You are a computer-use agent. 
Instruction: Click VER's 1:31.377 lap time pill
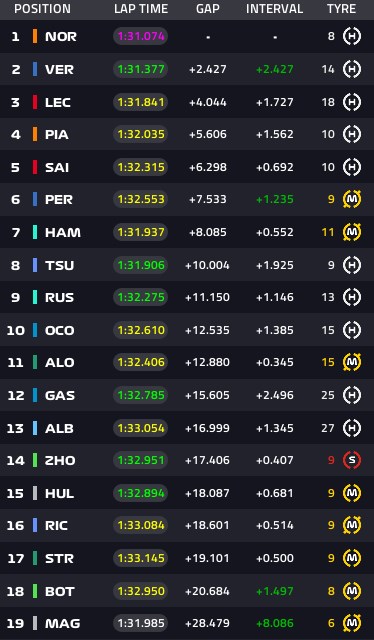click(140, 69)
